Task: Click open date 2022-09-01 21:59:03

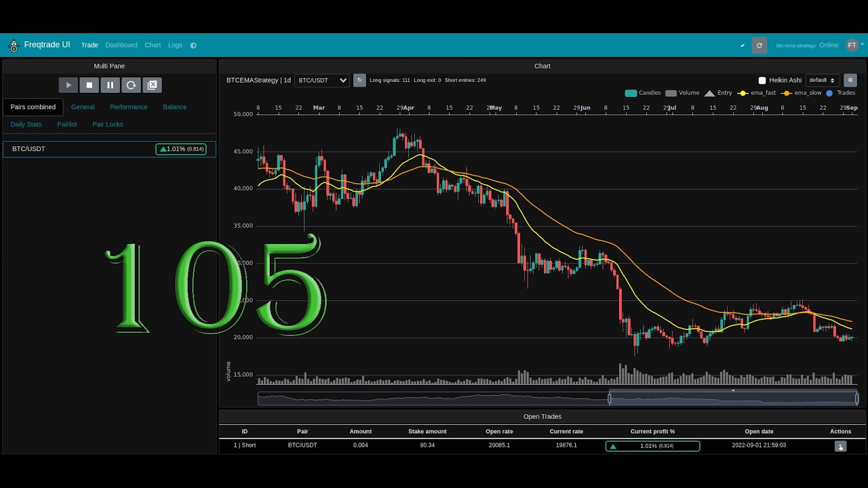Action: [x=759, y=445]
